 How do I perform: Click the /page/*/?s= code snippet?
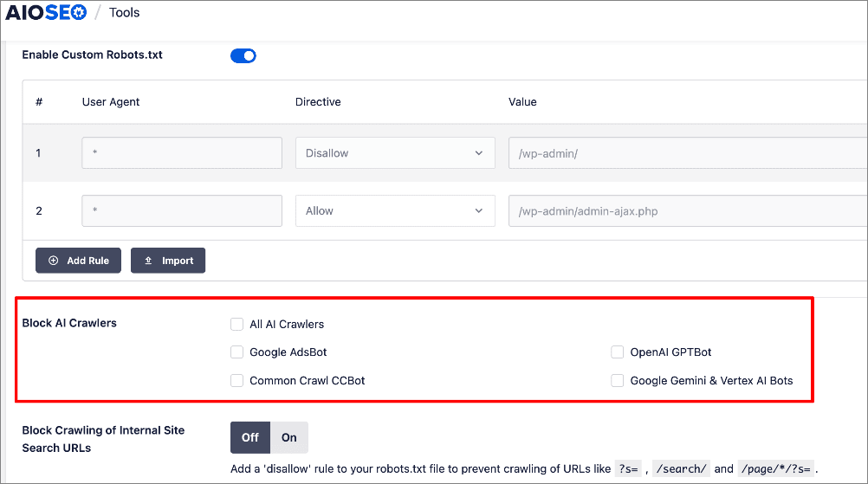pos(776,469)
